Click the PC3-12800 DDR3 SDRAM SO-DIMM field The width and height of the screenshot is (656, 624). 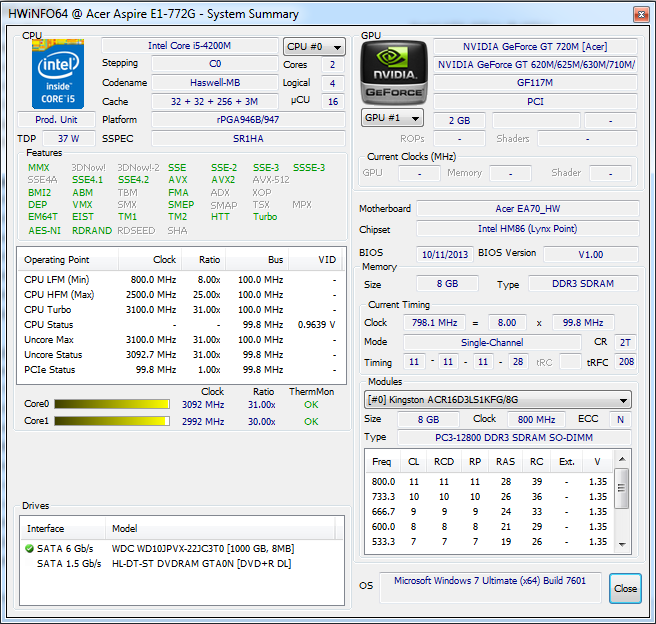pos(514,437)
